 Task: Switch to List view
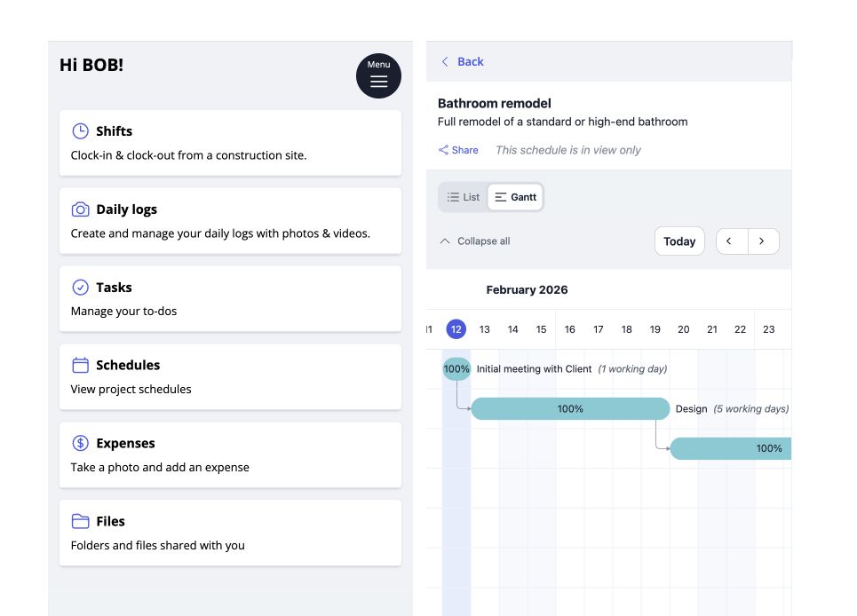click(464, 197)
